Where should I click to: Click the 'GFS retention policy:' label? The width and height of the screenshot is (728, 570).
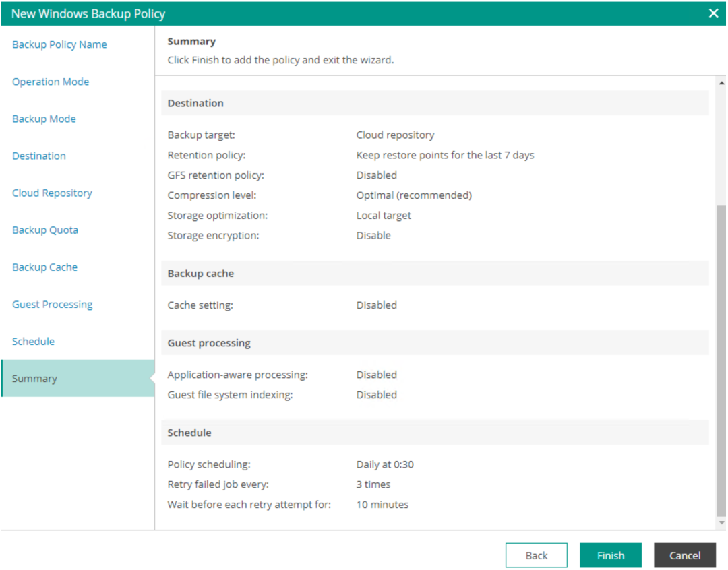tap(216, 175)
